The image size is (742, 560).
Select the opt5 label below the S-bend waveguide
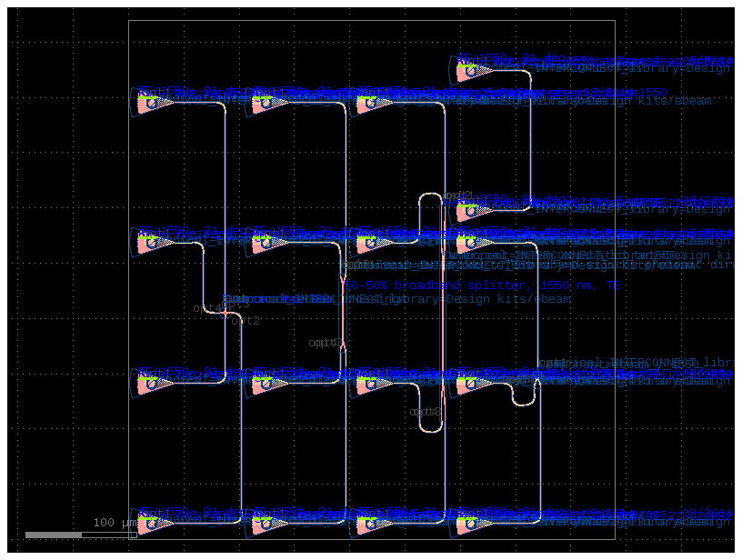(x=425, y=411)
